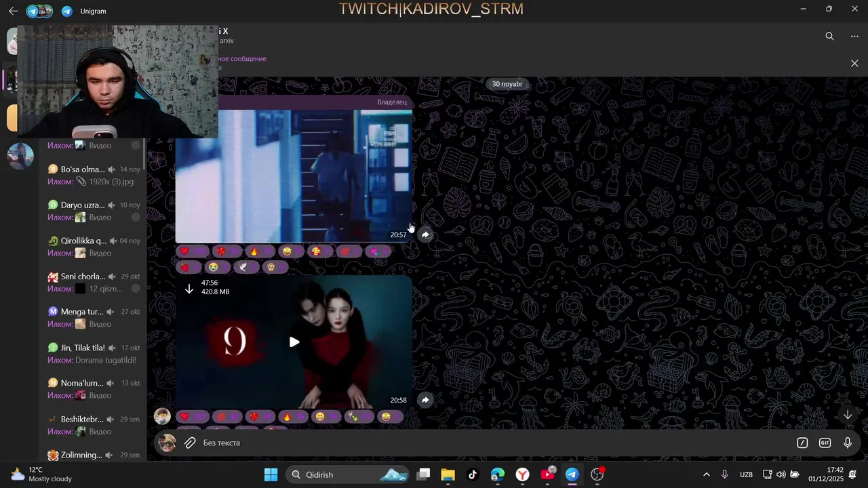Viewport: 868px width, 488px height.
Task: Select the send-as avatar beside the input
Action: point(167,443)
